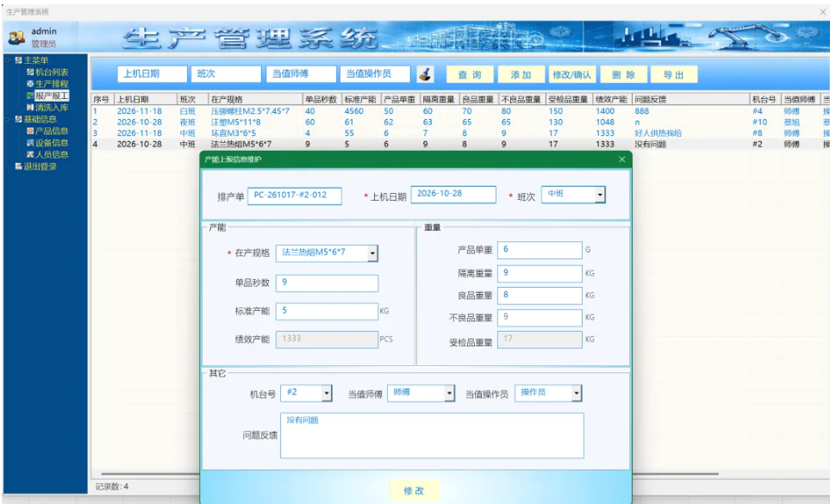Open the 当值操作员 dropdown in the dialog
This screenshot has width=830, height=504.
577,393
